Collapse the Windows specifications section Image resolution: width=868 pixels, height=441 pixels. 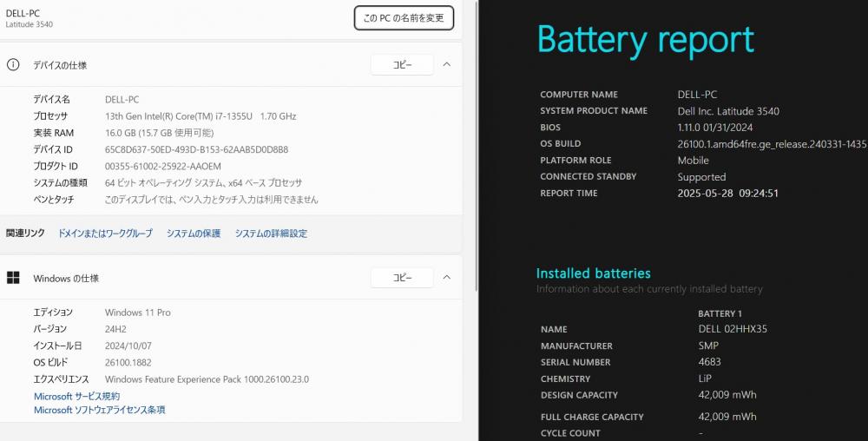(x=447, y=277)
